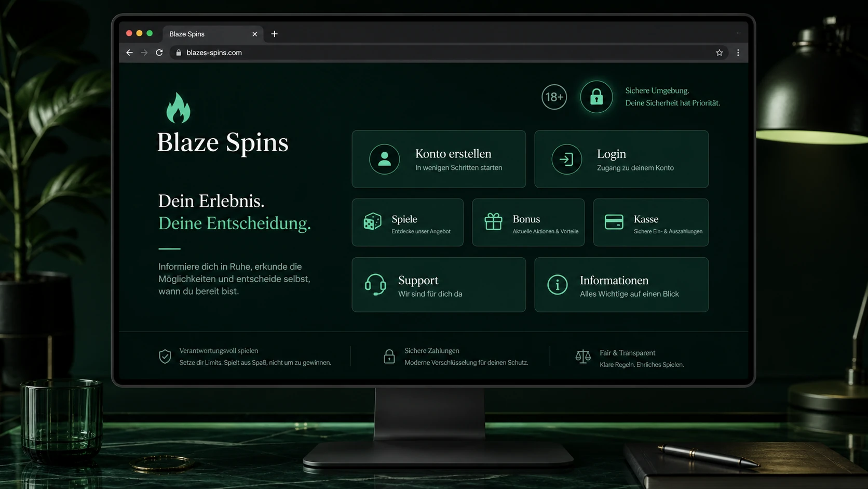Open the Login card
The image size is (868, 489).
coord(621,159)
